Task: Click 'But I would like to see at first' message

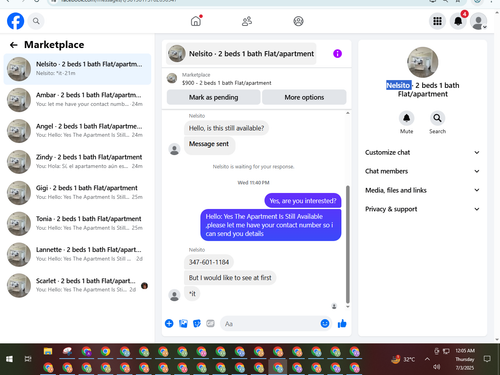Action: pos(230,278)
